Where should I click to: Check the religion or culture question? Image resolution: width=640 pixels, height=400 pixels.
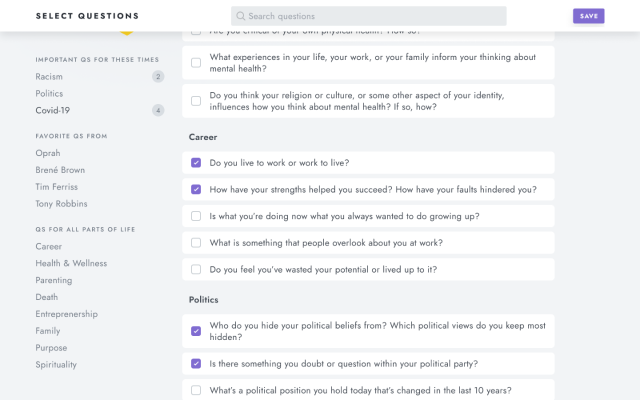(196, 101)
